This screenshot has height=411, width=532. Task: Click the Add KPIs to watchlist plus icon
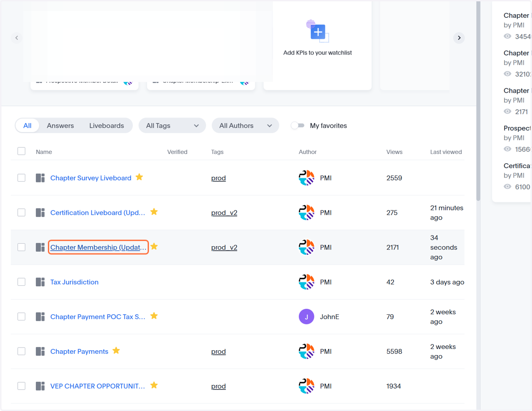(x=317, y=32)
